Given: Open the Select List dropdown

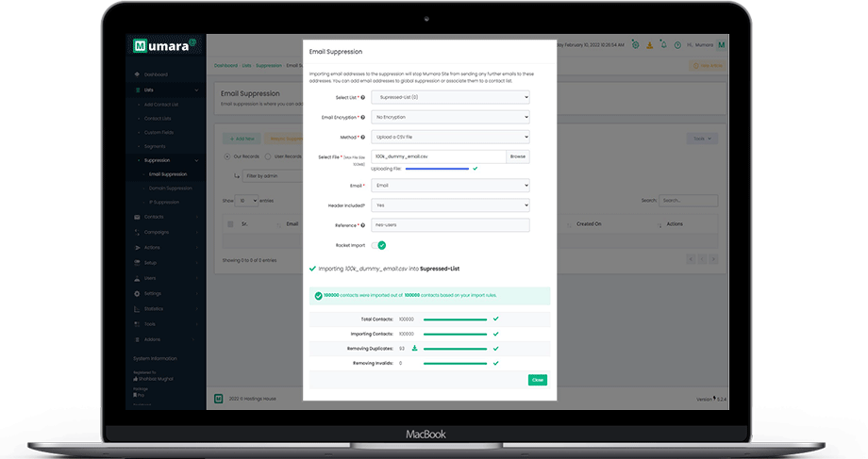Looking at the screenshot, I should pos(449,97).
